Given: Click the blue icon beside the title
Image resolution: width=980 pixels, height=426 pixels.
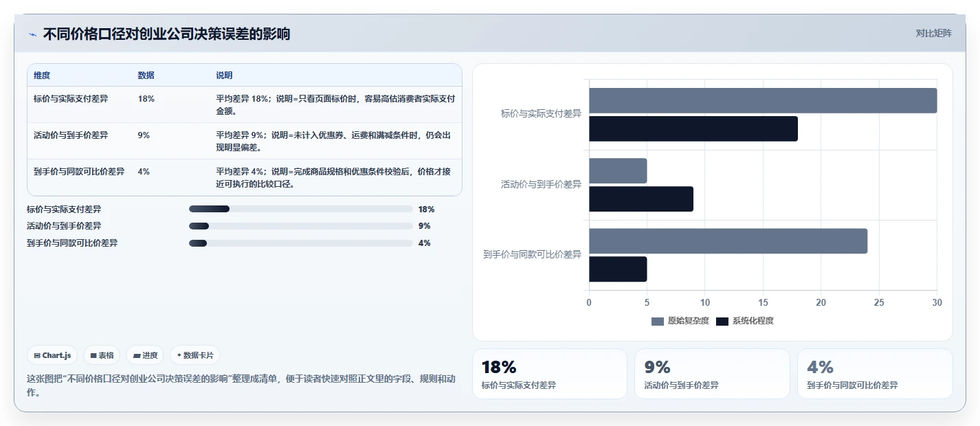Looking at the screenshot, I should (x=32, y=34).
